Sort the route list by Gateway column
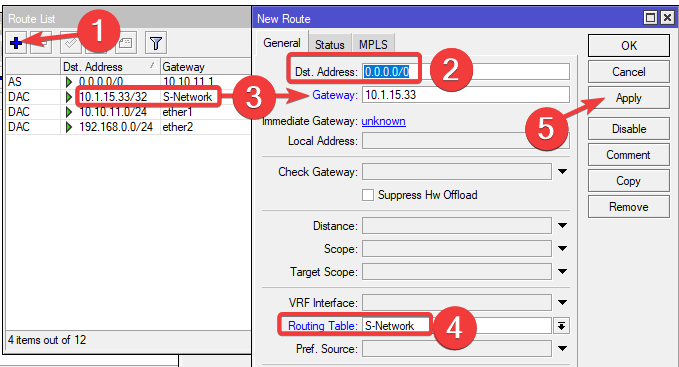Screen dimensions: 679x367 pos(206,67)
